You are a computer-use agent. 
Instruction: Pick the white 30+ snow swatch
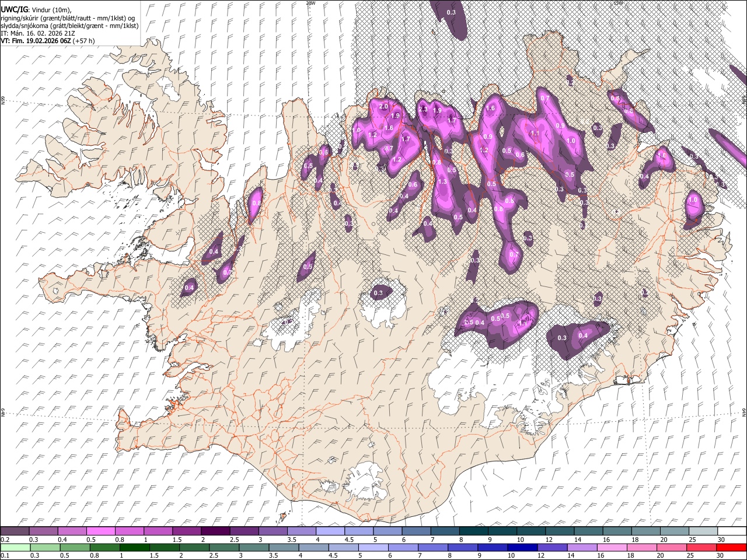732,531
